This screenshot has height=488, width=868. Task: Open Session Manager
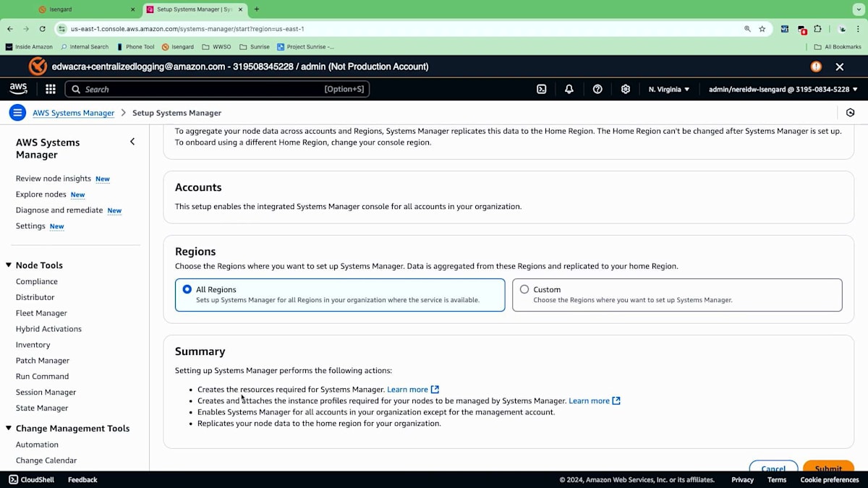46,393
